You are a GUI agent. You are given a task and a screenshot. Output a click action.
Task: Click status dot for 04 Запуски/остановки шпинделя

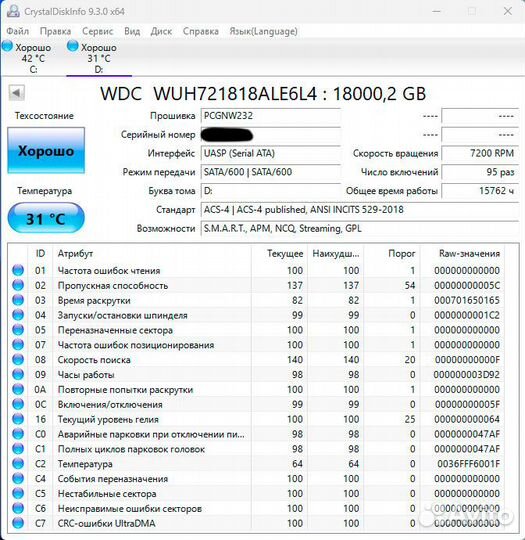(x=18, y=315)
